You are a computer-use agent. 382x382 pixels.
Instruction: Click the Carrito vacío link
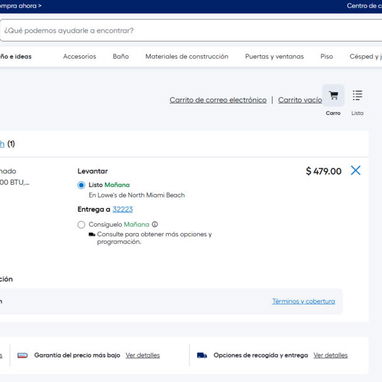click(x=300, y=100)
